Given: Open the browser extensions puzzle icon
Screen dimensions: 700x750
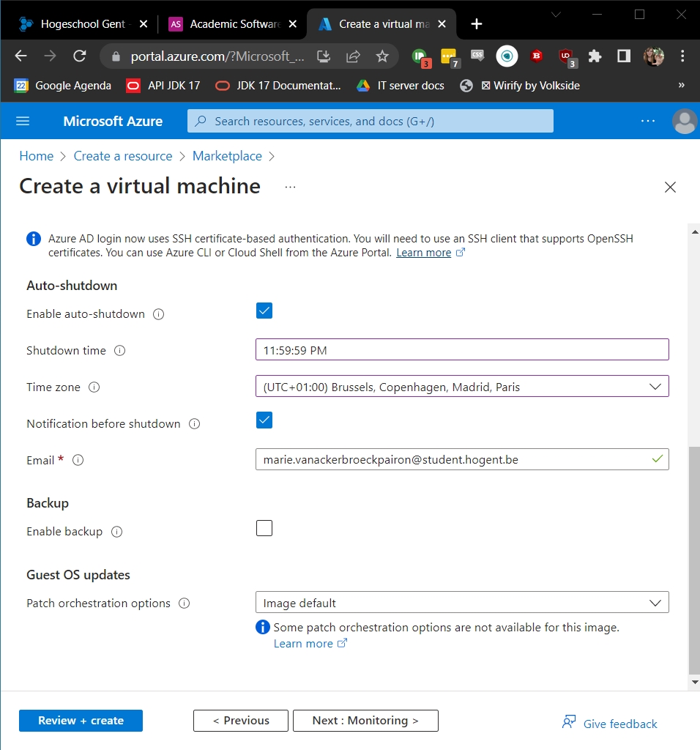Looking at the screenshot, I should 595,56.
